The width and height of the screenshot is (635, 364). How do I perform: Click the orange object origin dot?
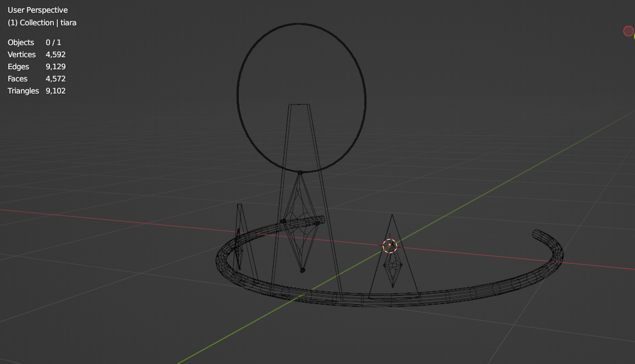390,245
